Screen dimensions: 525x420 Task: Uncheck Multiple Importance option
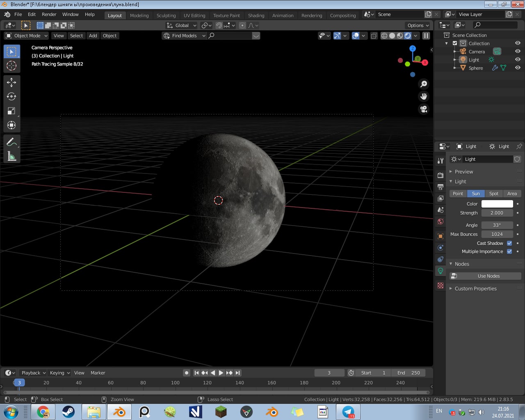tap(509, 251)
